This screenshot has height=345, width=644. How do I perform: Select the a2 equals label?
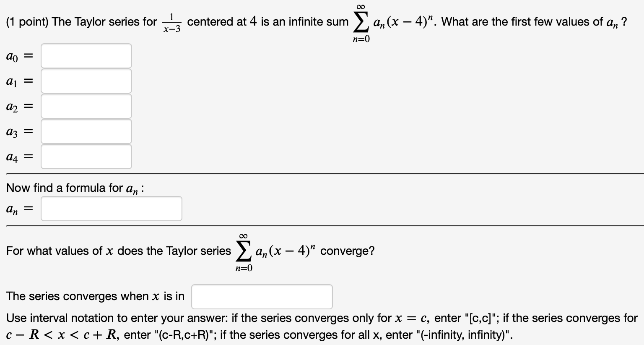pyautogui.click(x=18, y=106)
